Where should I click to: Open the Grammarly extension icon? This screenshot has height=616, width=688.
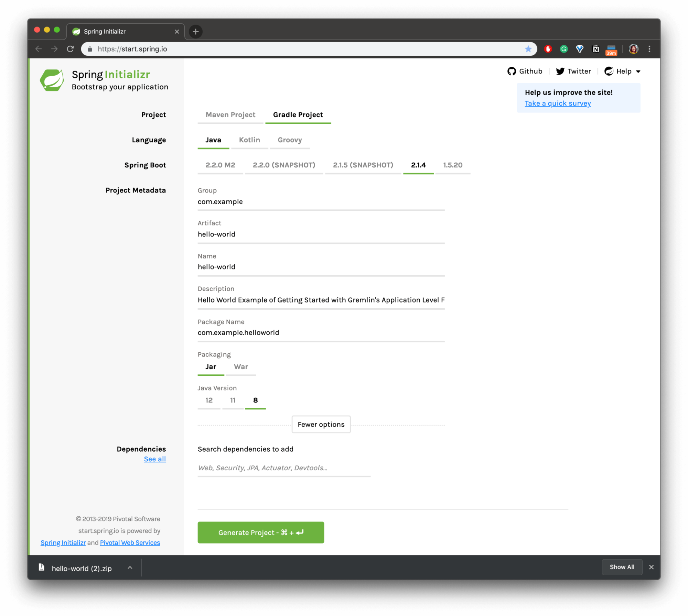(x=564, y=49)
